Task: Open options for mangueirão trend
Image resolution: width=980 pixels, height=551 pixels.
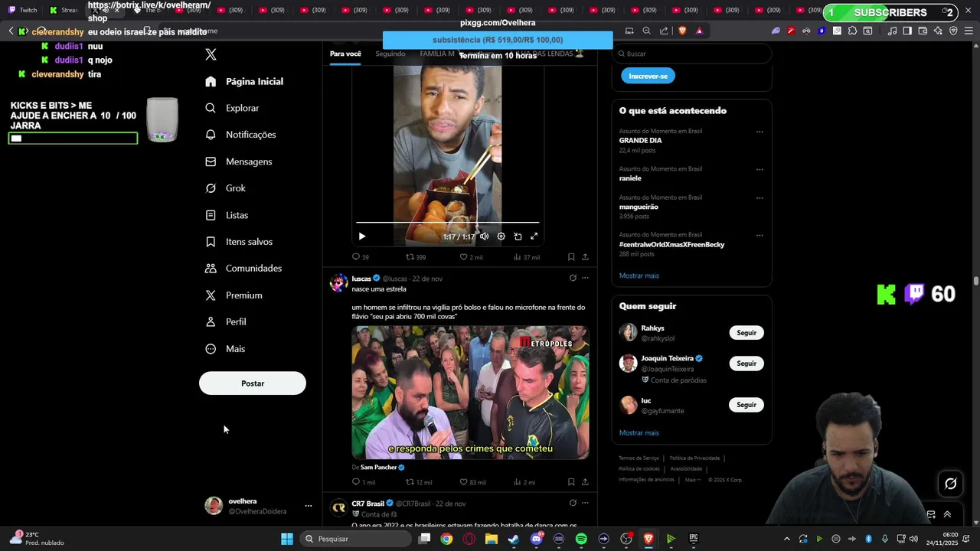Action: [x=759, y=197]
